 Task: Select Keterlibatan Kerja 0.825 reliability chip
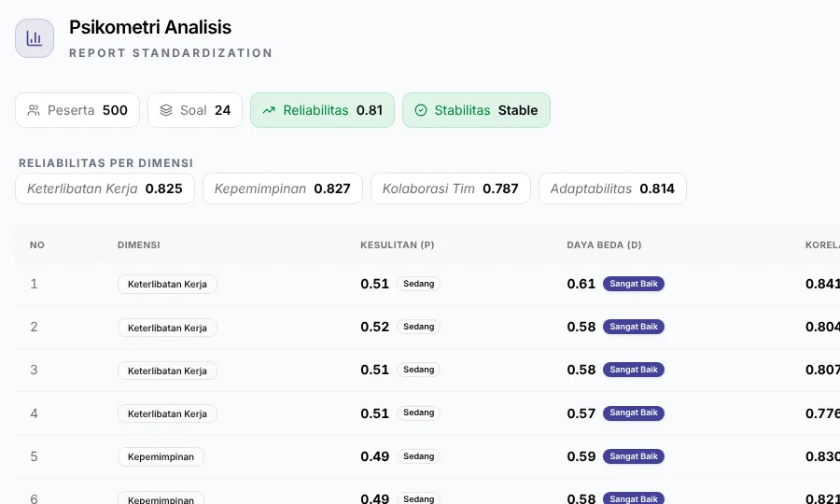pos(105,189)
